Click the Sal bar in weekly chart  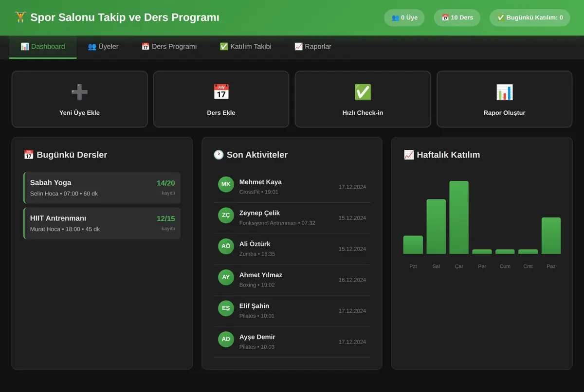(436, 227)
